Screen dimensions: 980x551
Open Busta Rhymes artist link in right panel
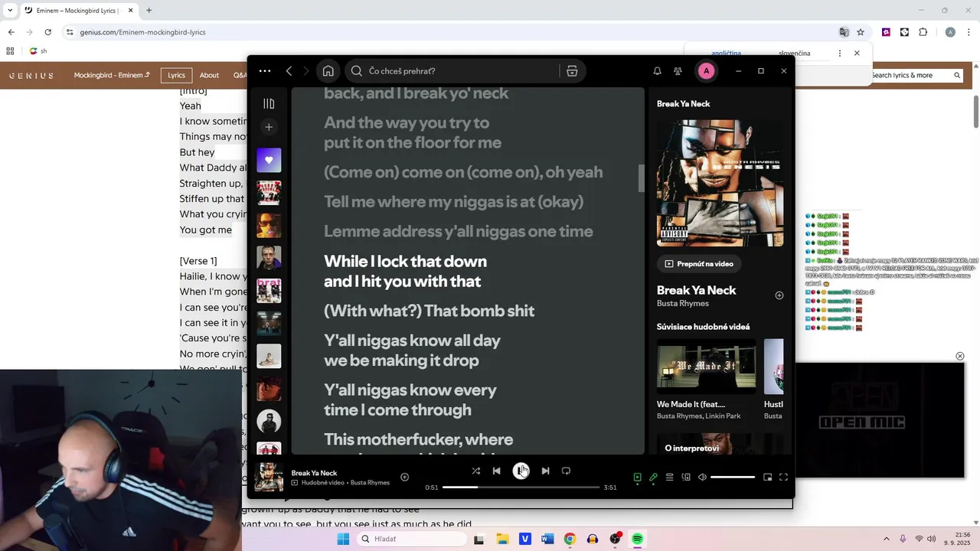(x=682, y=303)
